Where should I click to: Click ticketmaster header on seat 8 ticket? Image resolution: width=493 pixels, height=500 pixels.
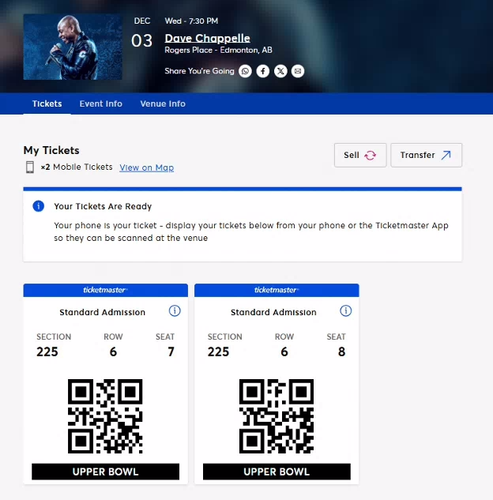click(277, 290)
